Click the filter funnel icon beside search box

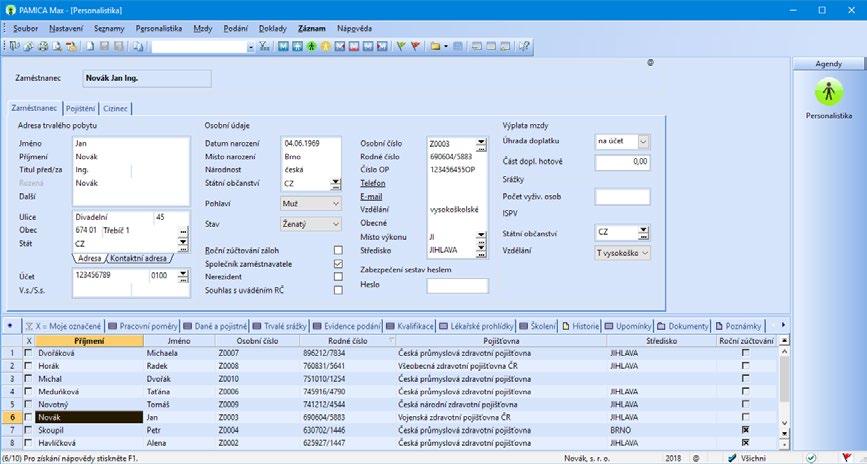click(x=264, y=46)
